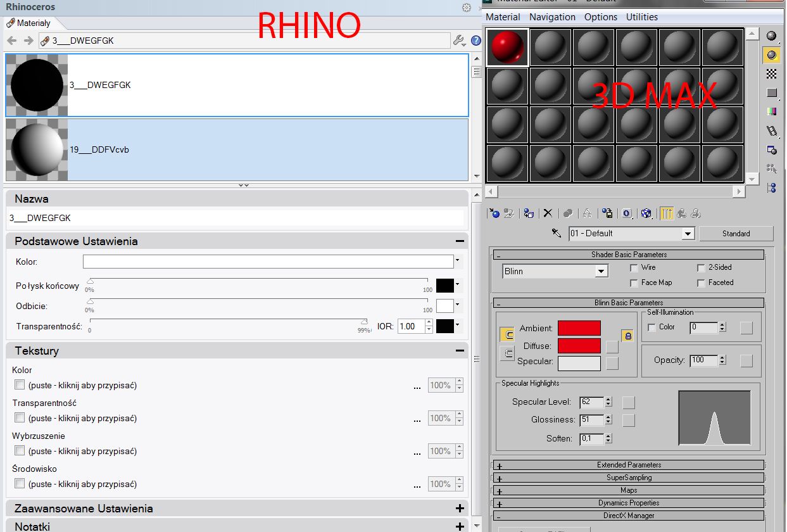Enable Faceted checkbox
Screen dimensions: 787x532
click(701, 283)
